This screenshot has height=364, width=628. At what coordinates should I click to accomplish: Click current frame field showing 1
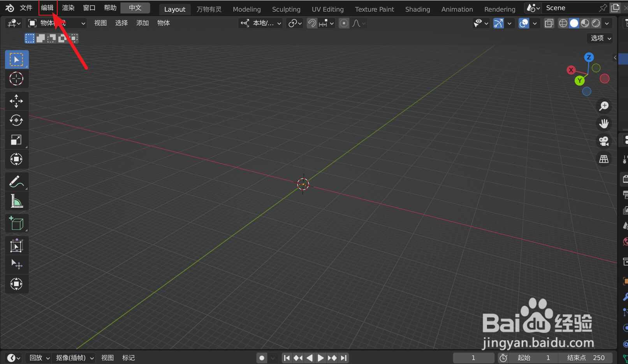(473, 358)
